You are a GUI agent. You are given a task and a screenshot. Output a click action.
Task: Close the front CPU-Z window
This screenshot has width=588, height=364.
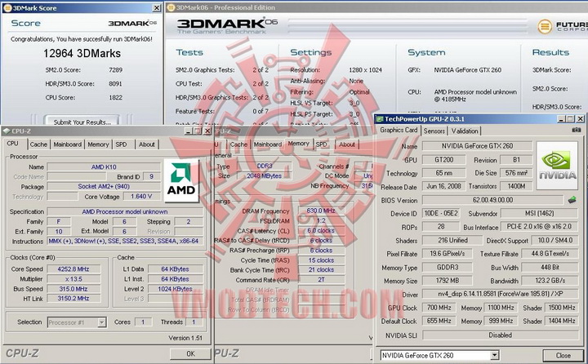[207, 131]
